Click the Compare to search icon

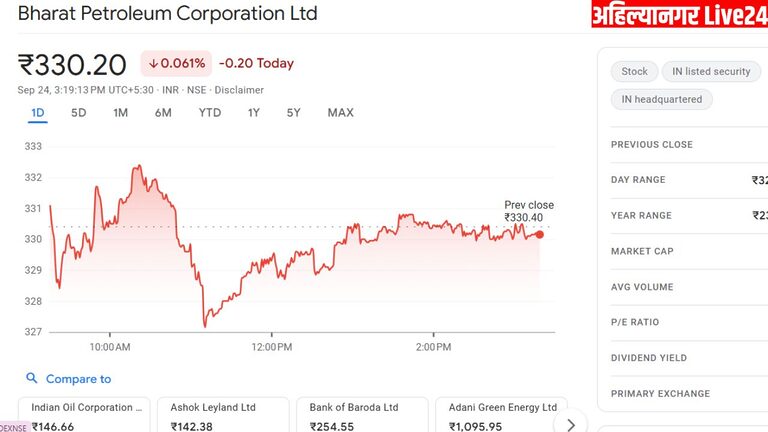coord(32,379)
